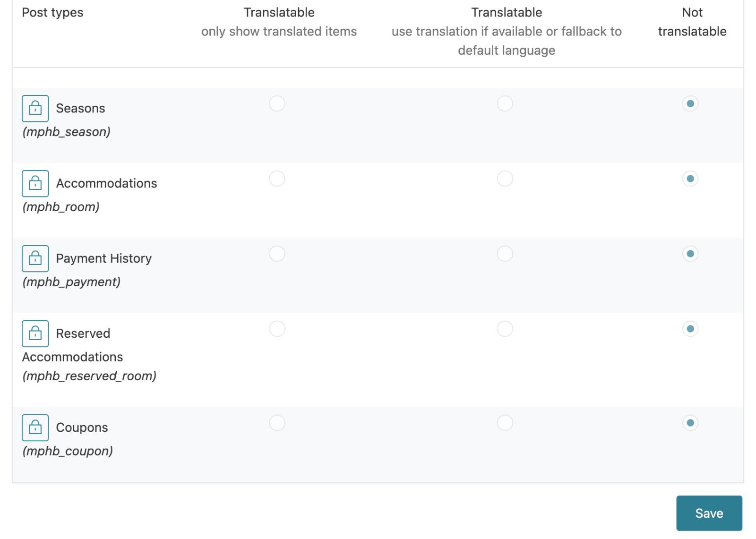
Task: Click the lock icon beside Reserved Accommodations
Action: pos(35,334)
